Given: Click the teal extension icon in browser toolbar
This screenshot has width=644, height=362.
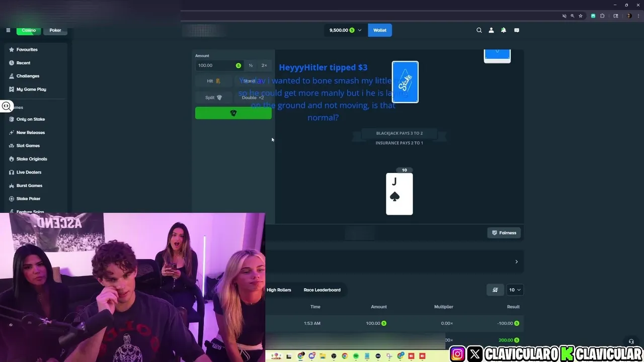Looking at the screenshot, I should click(x=593, y=16).
